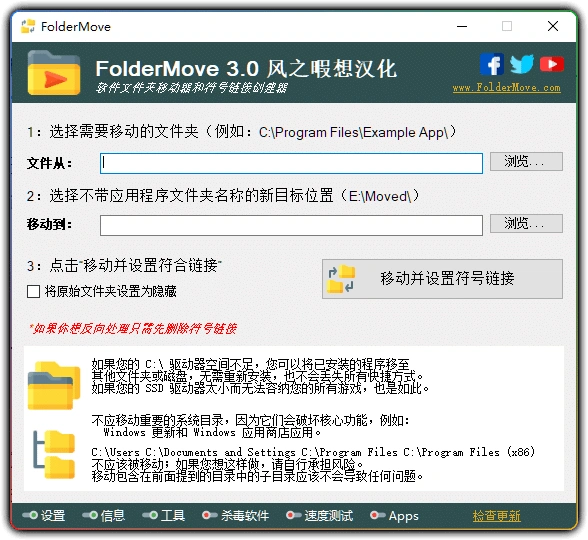
Task: Close the FolderMove window
Action: (x=553, y=26)
